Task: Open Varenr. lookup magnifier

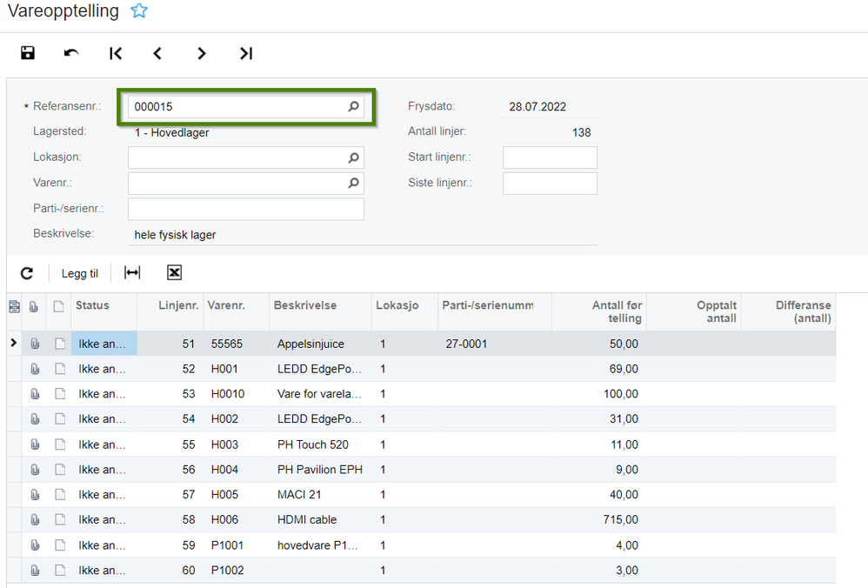Action: coord(353,183)
